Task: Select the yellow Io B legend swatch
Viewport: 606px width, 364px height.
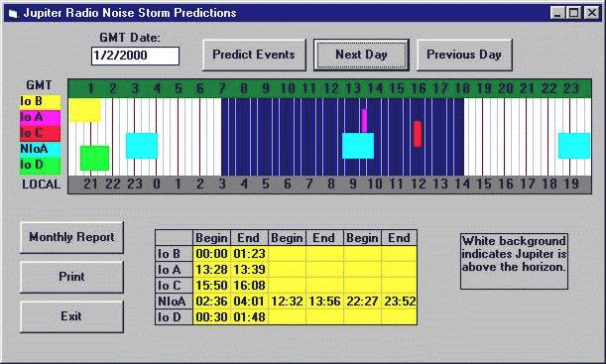Action: pyautogui.click(x=41, y=102)
